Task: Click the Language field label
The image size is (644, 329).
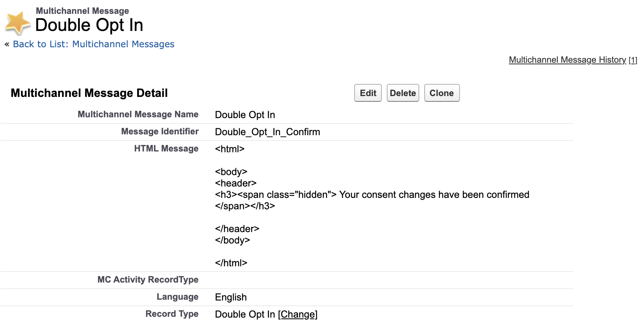Action: tap(177, 297)
